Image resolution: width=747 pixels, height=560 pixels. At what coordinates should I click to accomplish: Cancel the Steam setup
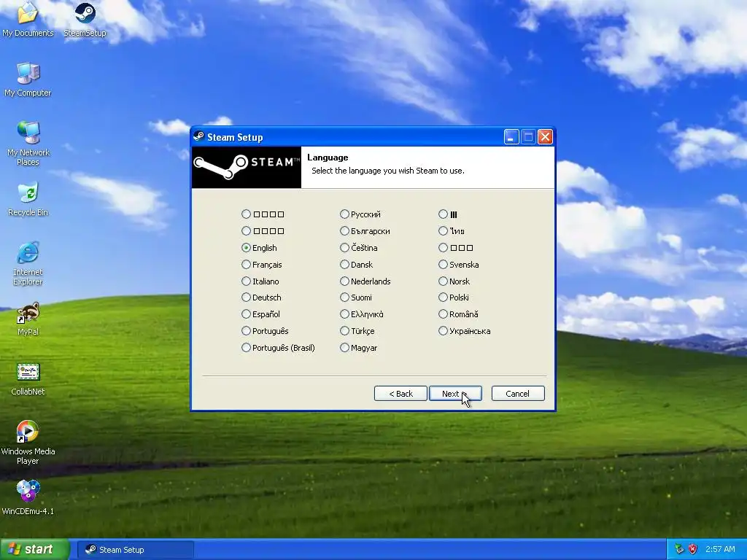click(518, 393)
